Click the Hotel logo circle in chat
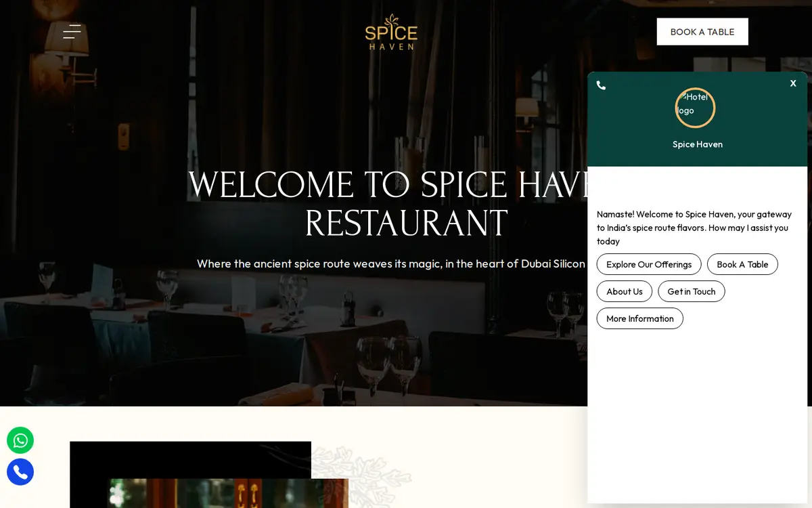The width and height of the screenshot is (812, 508). tap(695, 108)
